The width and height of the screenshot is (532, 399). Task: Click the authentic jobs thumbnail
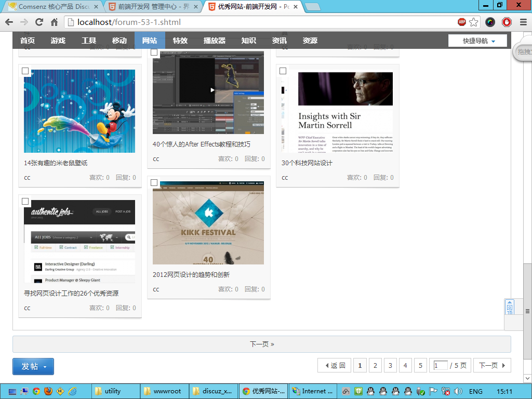79,242
